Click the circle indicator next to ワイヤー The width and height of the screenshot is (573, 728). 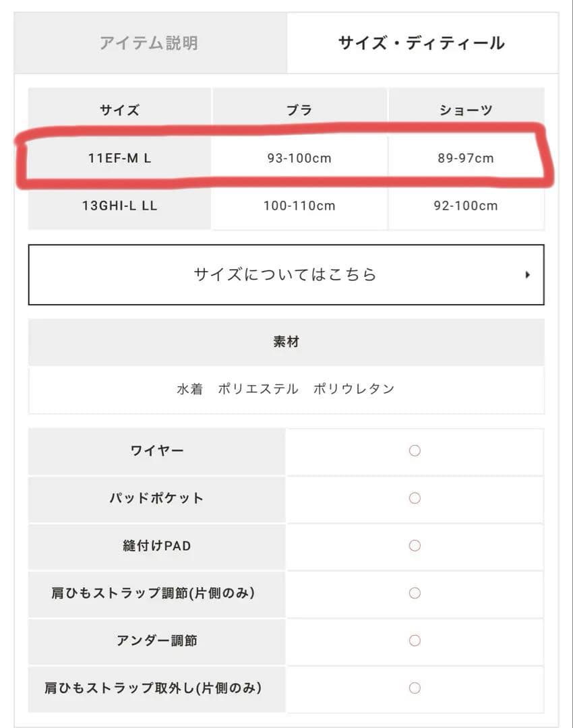pos(414,450)
